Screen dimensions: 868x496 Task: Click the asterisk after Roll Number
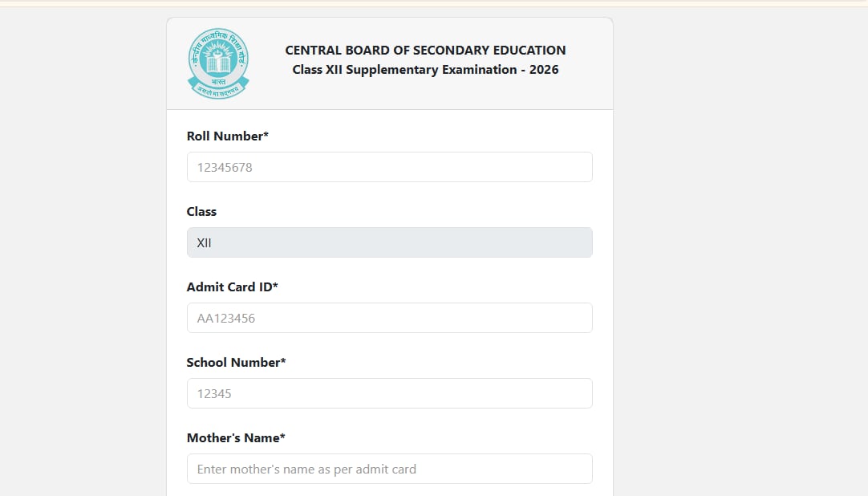(x=266, y=134)
